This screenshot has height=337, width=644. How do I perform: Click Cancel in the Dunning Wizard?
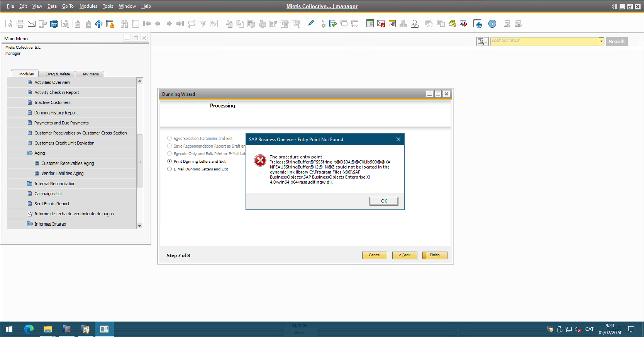click(375, 255)
